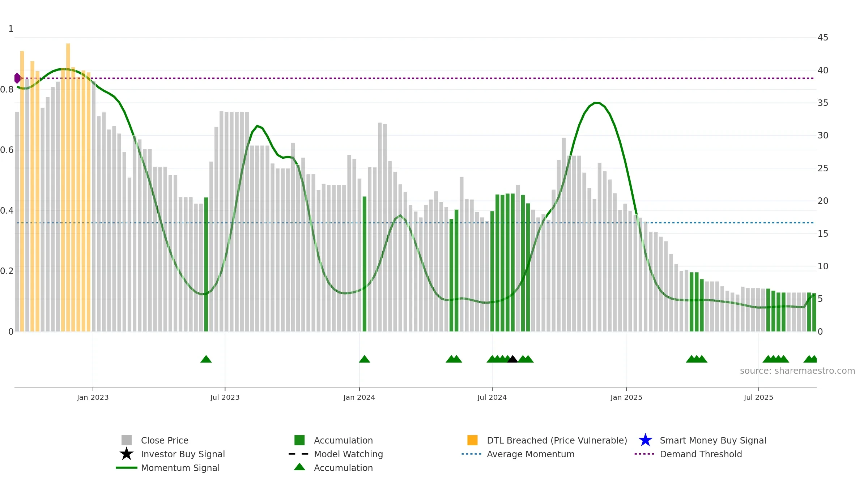Click the green triangle marker at Jan 2024
The image size is (868, 488).
[365, 359]
